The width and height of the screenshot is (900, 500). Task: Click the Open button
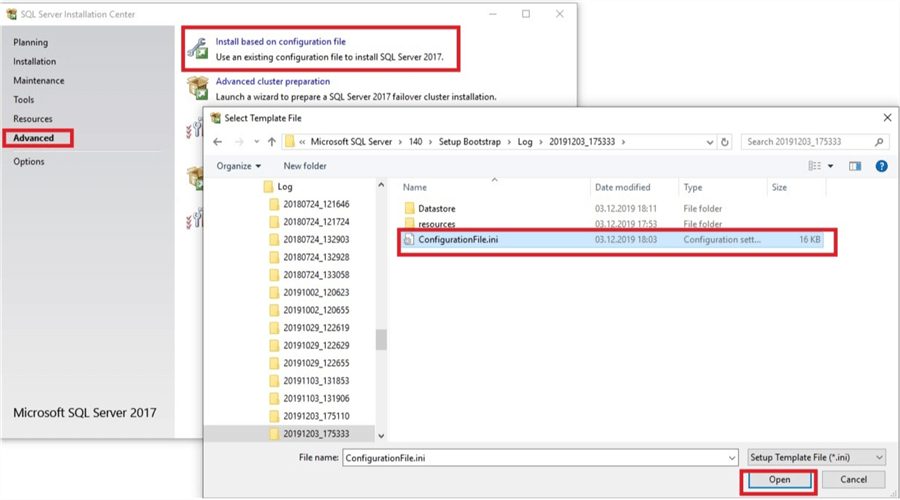point(779,479)
